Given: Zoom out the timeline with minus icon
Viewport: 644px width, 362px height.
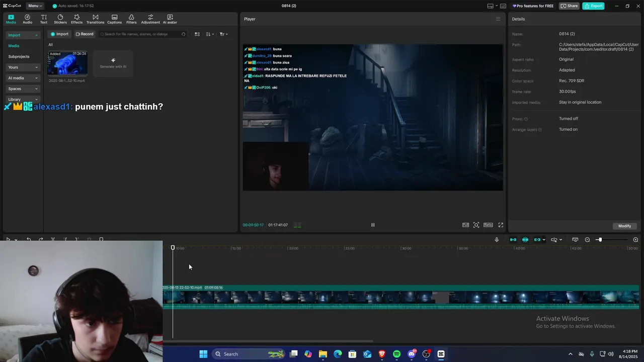Looking at the screenshot, I should click(587, 240).
